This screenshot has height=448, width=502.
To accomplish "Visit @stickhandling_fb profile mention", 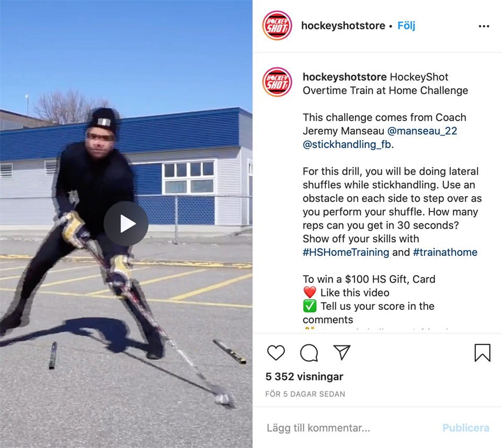I will pyautogui.click(x=347, y=144).
